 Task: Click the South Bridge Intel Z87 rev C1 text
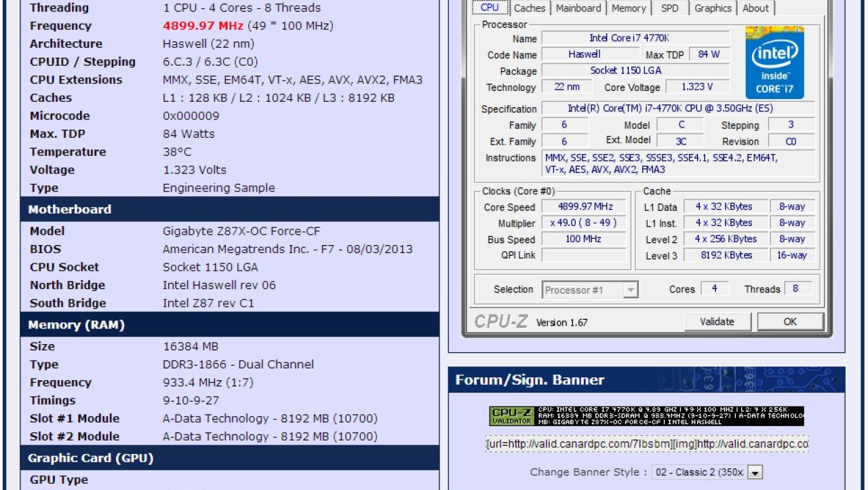pyautogui.click(x=208, y=303)
